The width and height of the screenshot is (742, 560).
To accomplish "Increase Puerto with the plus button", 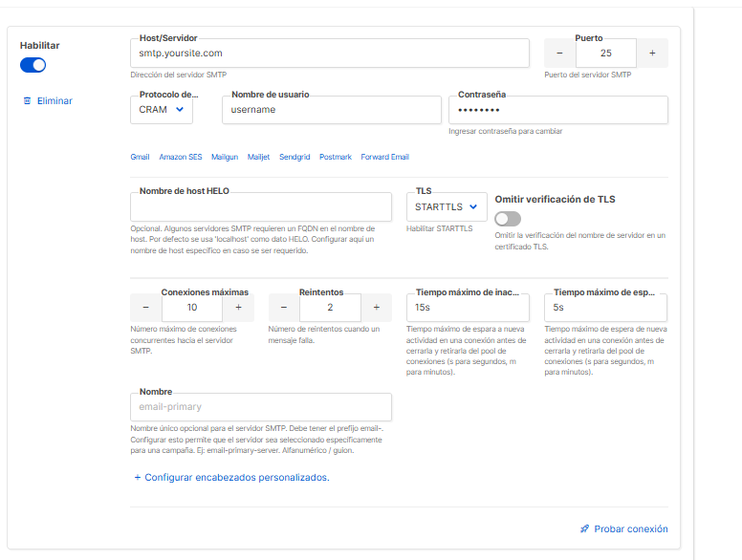I will 652,54.
